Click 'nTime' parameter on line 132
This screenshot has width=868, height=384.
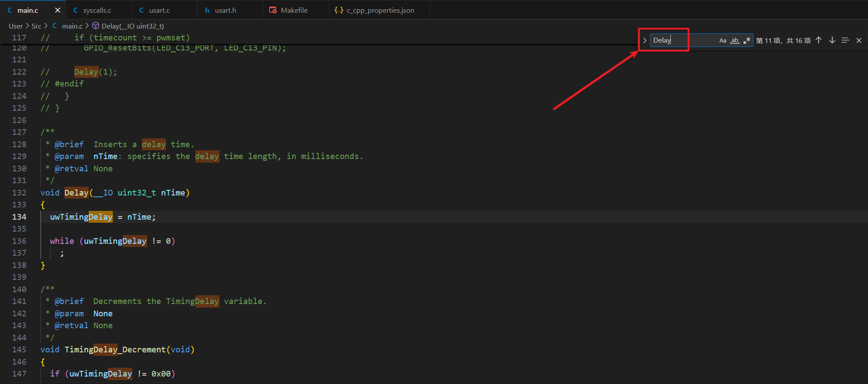point(173,193)
